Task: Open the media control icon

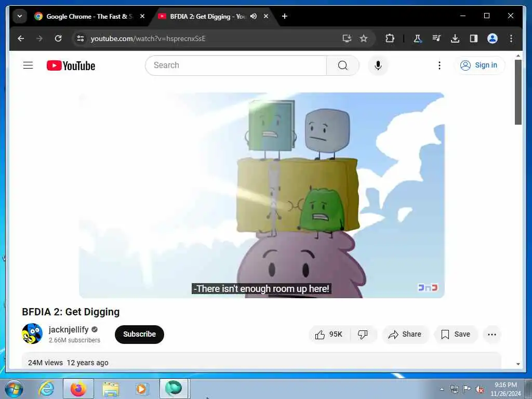Action: (436, 38)
